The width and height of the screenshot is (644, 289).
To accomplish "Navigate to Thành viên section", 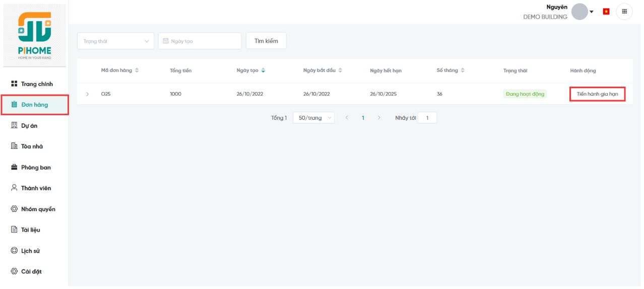I will (35, 188).
